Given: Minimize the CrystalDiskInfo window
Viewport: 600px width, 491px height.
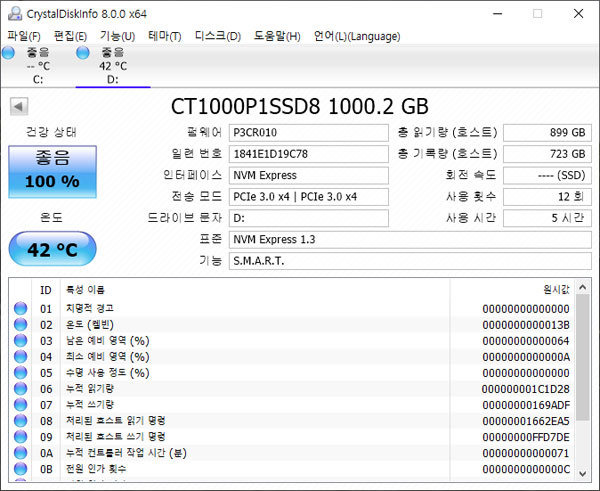Looking at the screenshot, I should (497, 14).
